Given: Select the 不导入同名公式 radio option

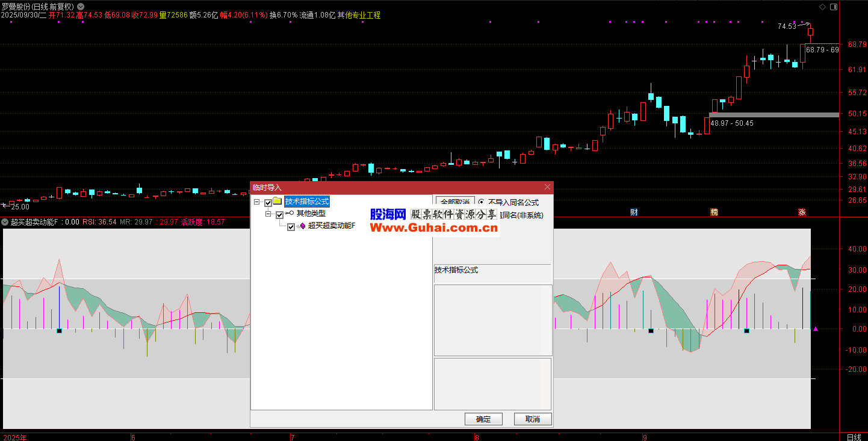Looking at the screenshot, I should coord(482,202).
